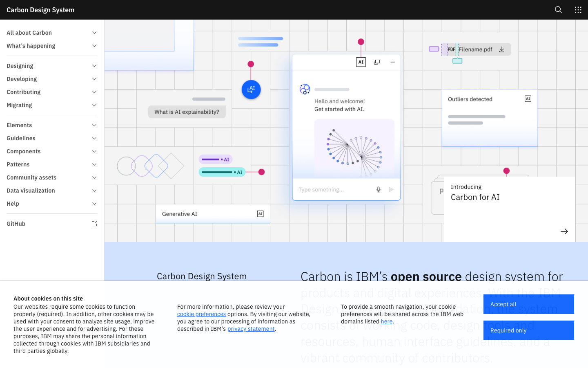Click the send arrow in chat input

(x=391, y=189)
